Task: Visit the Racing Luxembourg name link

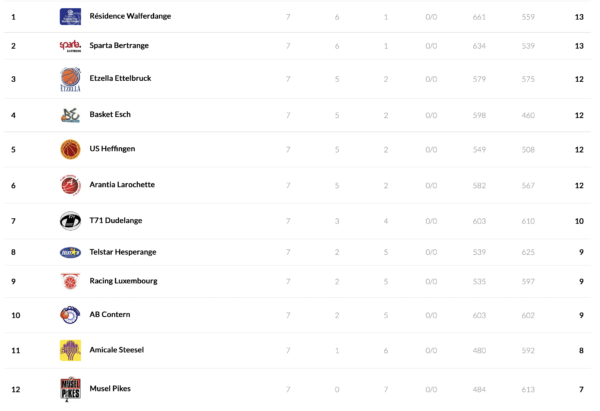Action: [x=124, y=281]
